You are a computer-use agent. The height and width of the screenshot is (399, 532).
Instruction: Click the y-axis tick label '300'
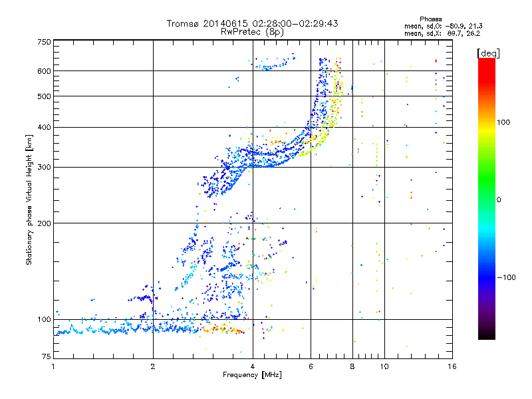(x=44, y=167)
